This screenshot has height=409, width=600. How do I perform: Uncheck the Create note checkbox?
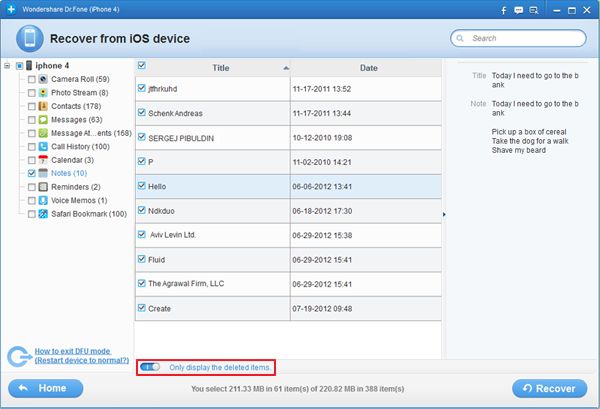(142, 308)
